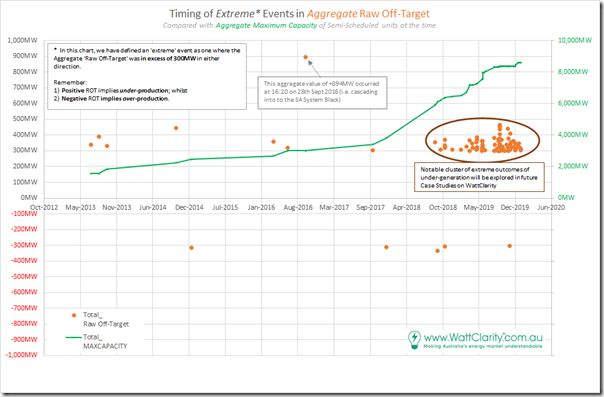Select the orange dot near 440MW in 2014

tap(176, 128)
